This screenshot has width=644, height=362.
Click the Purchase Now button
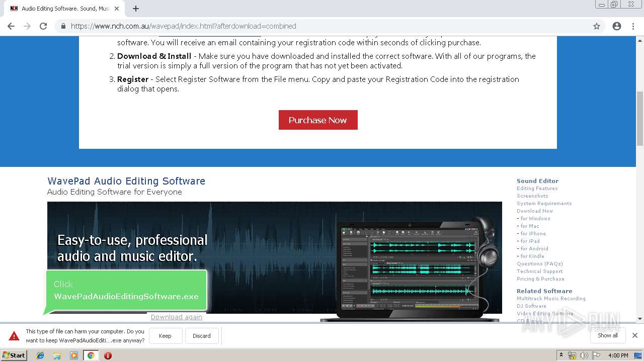(318, 120)
